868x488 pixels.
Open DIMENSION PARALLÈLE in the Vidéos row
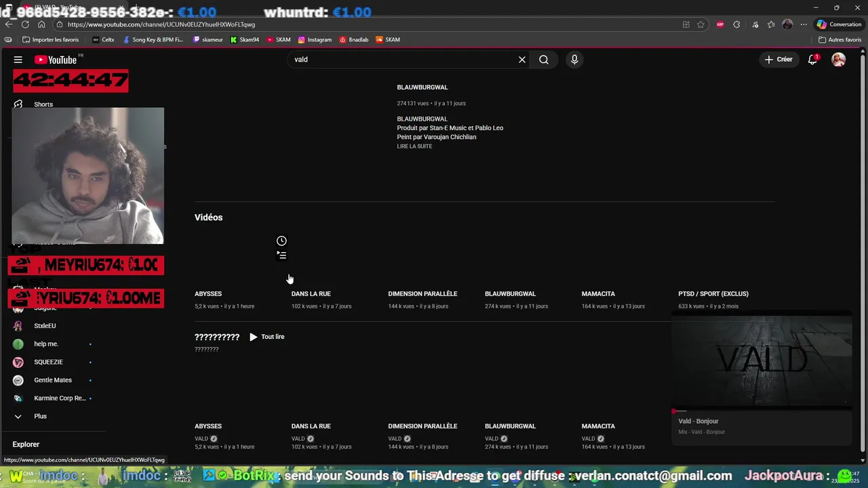point(422,293)
